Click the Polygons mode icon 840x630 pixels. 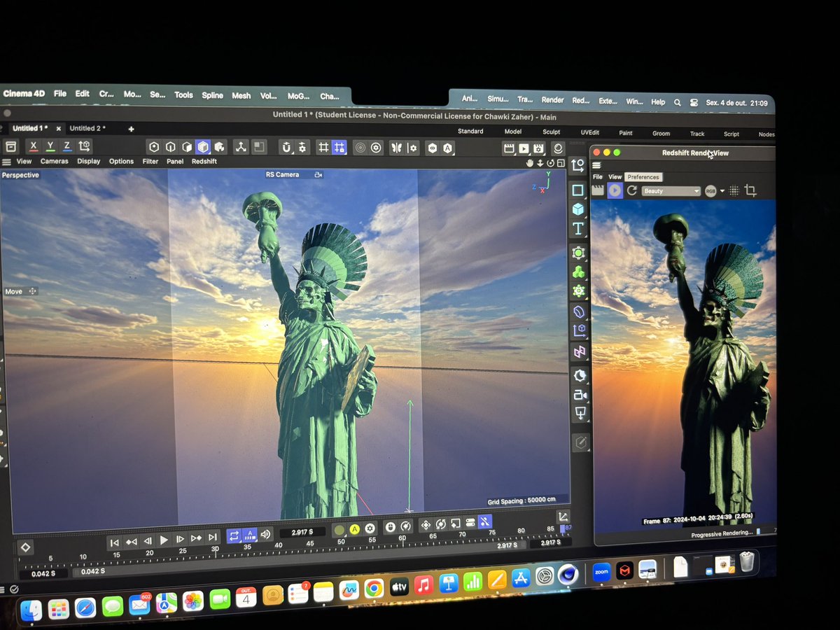pos(186,147)
